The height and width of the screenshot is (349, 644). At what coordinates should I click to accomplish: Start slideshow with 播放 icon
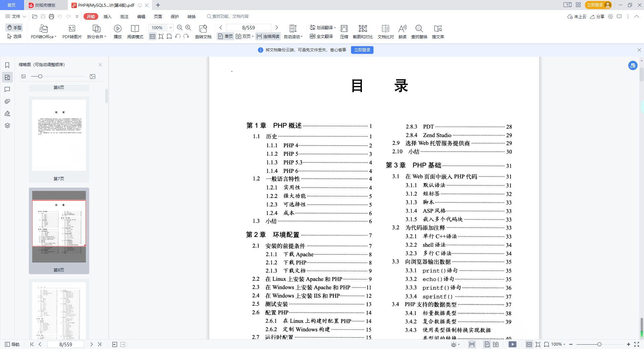(x=117, y=29)
